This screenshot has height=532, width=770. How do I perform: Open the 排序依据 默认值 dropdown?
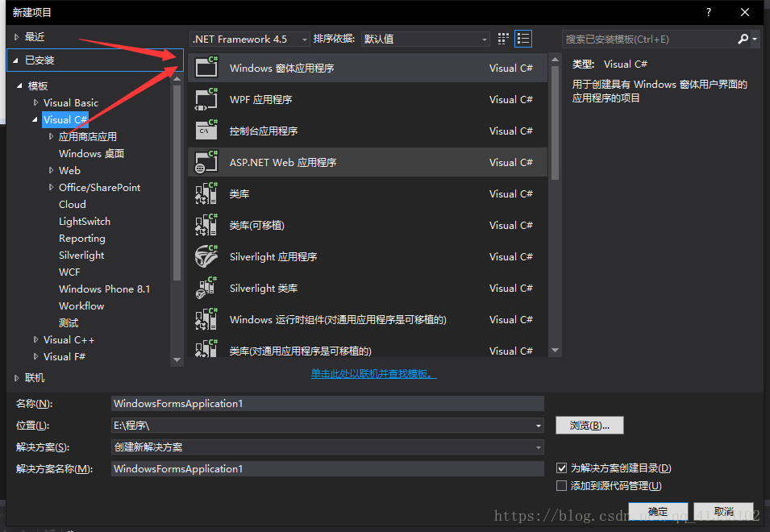click(425, 39)
